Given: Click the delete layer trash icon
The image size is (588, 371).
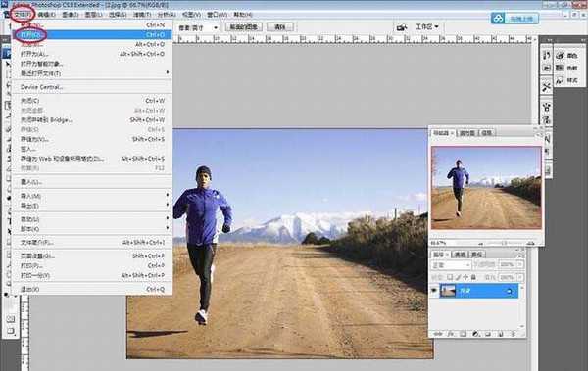Looking at the screenshot, I should (x=513, y=334).
